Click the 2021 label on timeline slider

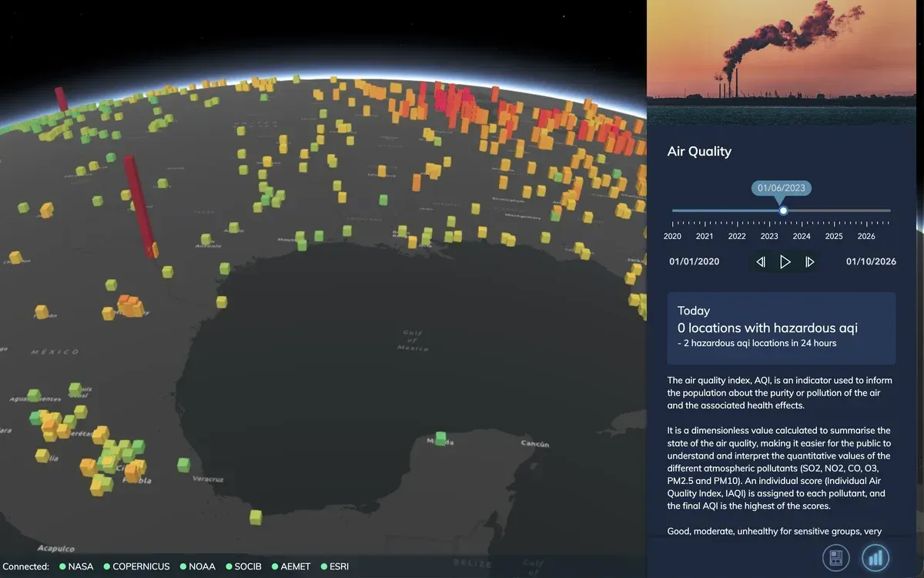coord(705,237)
